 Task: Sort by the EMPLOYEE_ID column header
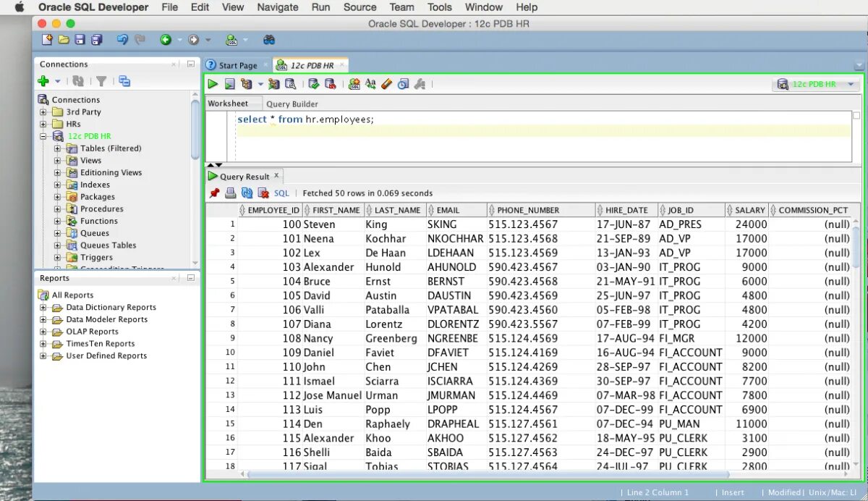click(x=269, y=210)
